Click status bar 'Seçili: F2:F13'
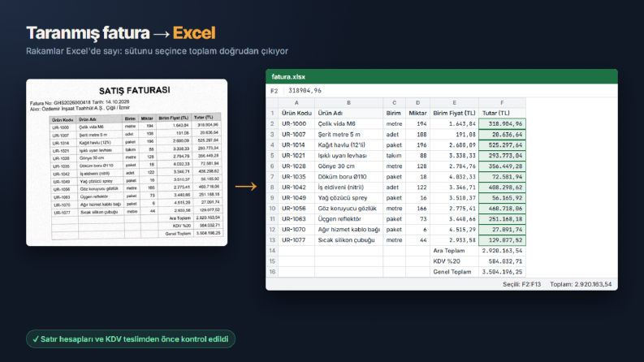644x362 pixels. tap(521, 284)
